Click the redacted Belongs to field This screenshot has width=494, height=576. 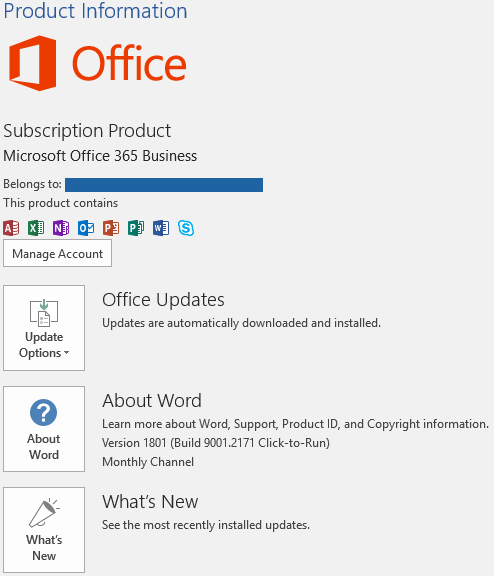pyautogui.click(x=164, y=185)
